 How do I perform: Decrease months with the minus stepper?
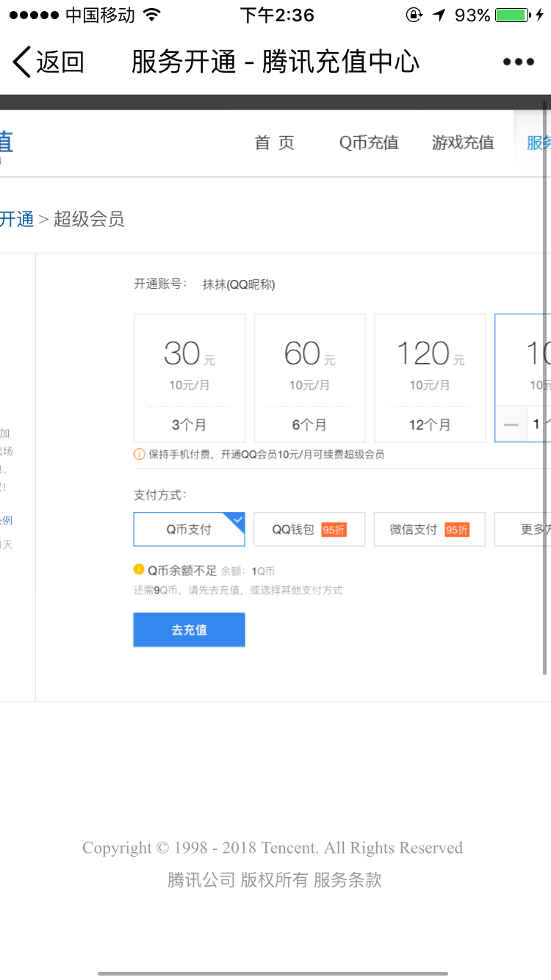(511, 425)
